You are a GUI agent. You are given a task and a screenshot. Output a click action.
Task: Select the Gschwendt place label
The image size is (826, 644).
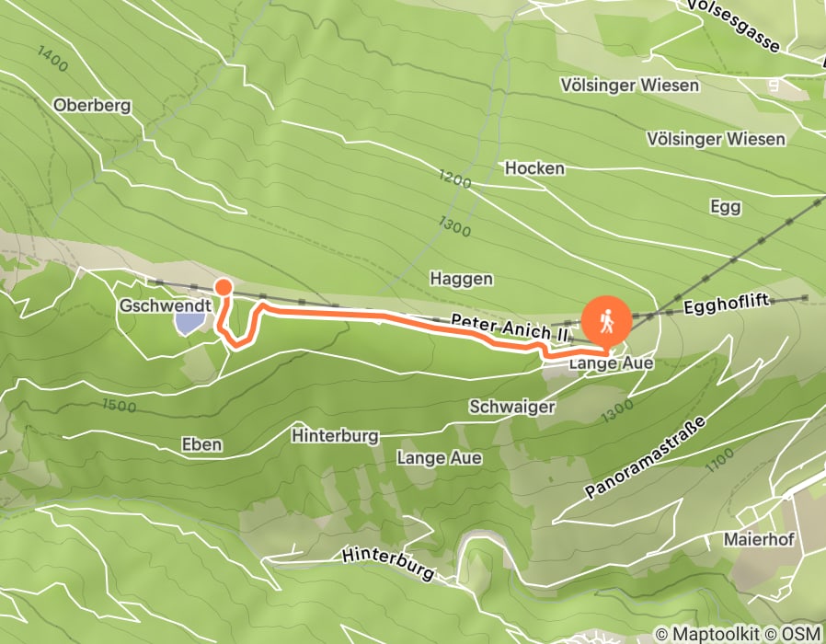[166, 305]
